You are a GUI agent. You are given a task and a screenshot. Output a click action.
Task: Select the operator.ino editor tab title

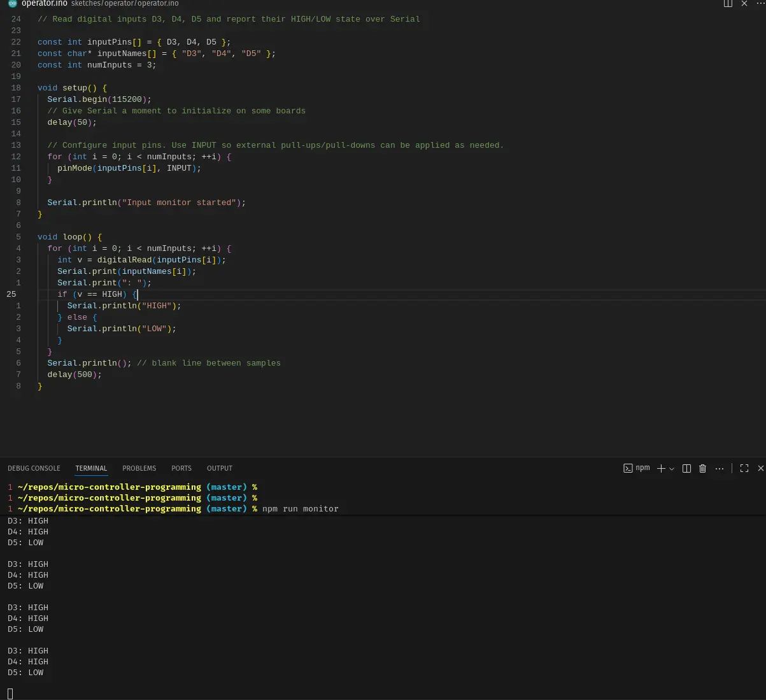[x=44, y=3]
